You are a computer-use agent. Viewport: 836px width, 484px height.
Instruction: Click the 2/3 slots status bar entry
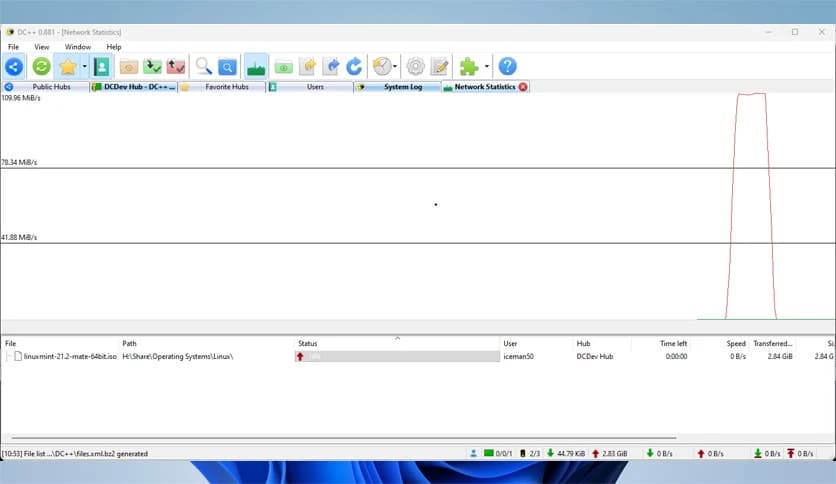point(530,454)
